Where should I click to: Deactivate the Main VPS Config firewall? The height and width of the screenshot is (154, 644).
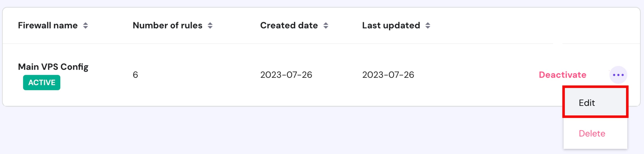click(562, 75)
